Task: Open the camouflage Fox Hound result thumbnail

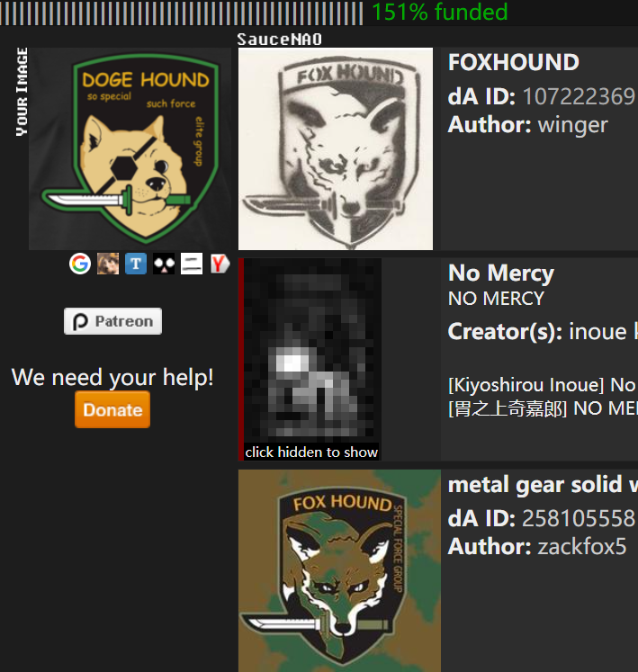Action: pos(339,570)
